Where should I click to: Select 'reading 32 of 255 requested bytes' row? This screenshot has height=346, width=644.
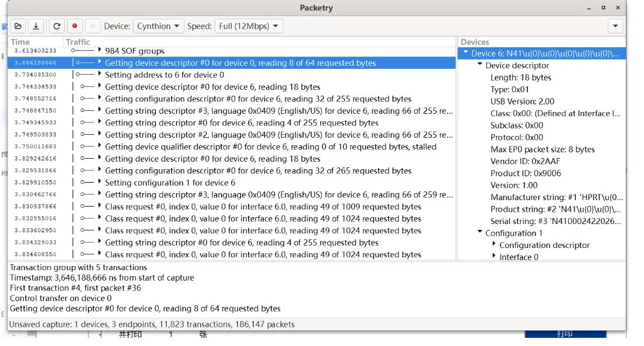[232, 99]
